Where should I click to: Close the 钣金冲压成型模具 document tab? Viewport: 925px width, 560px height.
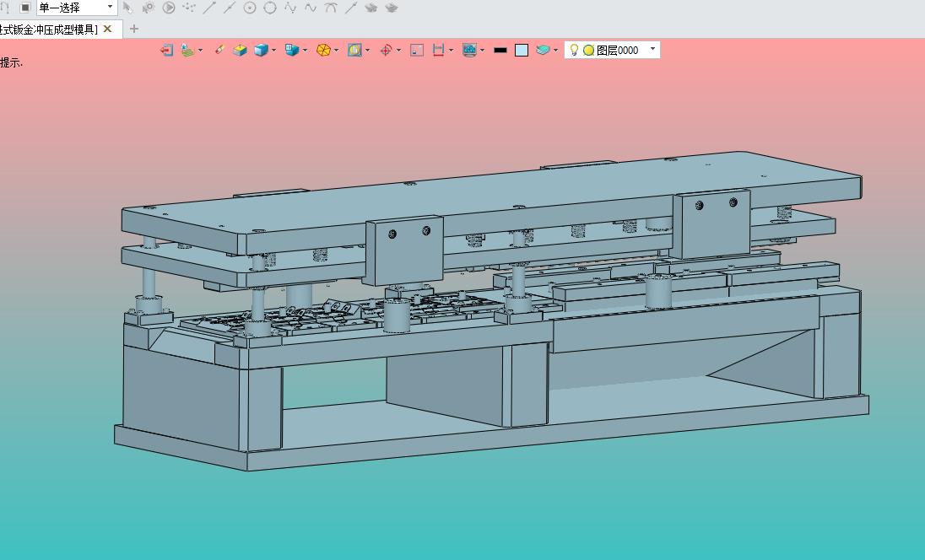tap(107, 29)
